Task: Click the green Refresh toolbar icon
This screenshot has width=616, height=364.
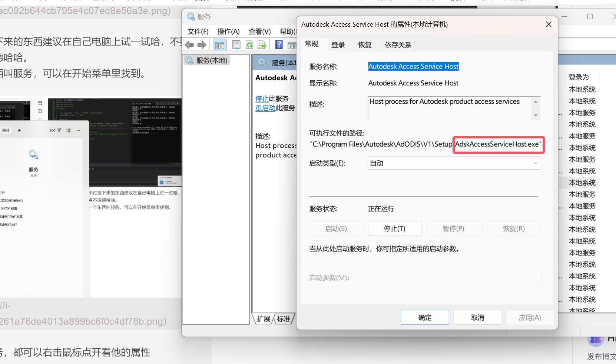Action: [249, 45]
